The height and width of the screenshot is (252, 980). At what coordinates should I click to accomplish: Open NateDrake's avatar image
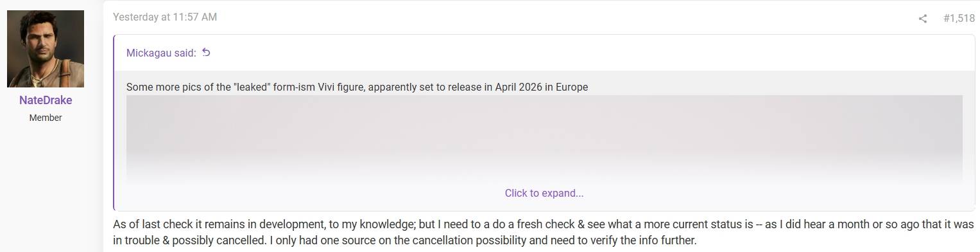[46, 49]
